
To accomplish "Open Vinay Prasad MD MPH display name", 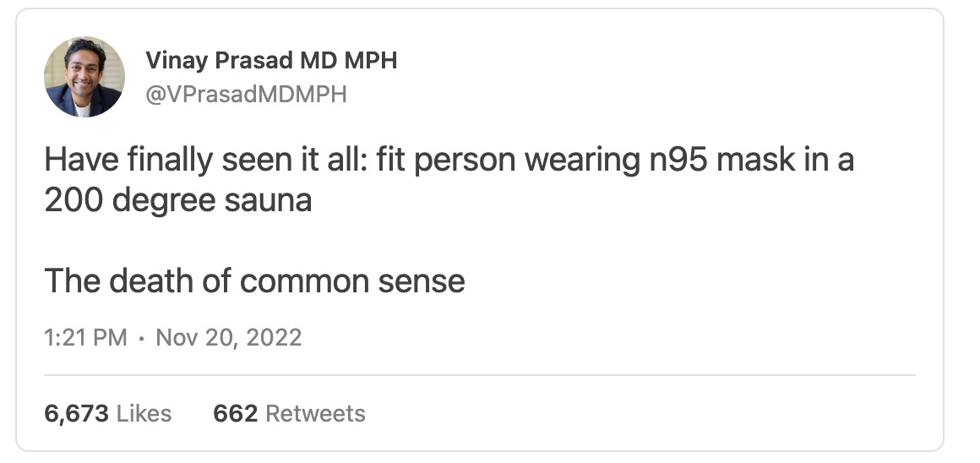I will point(270,61).
